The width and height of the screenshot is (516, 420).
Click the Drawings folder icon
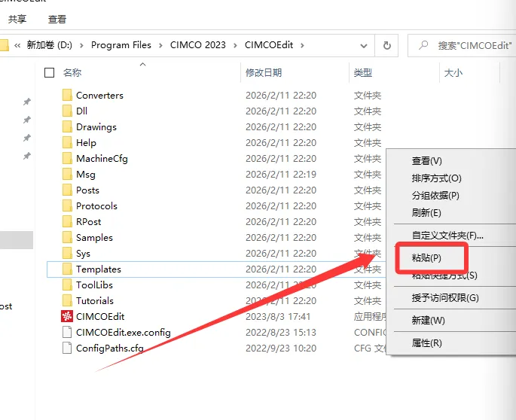click(x=67, y=126)
